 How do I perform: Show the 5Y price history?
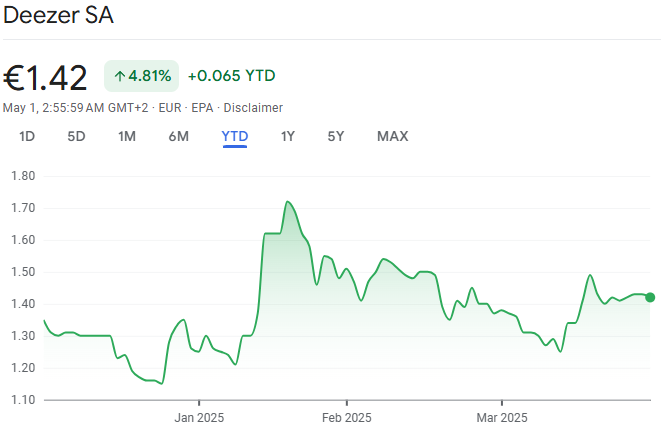[336, 137]
